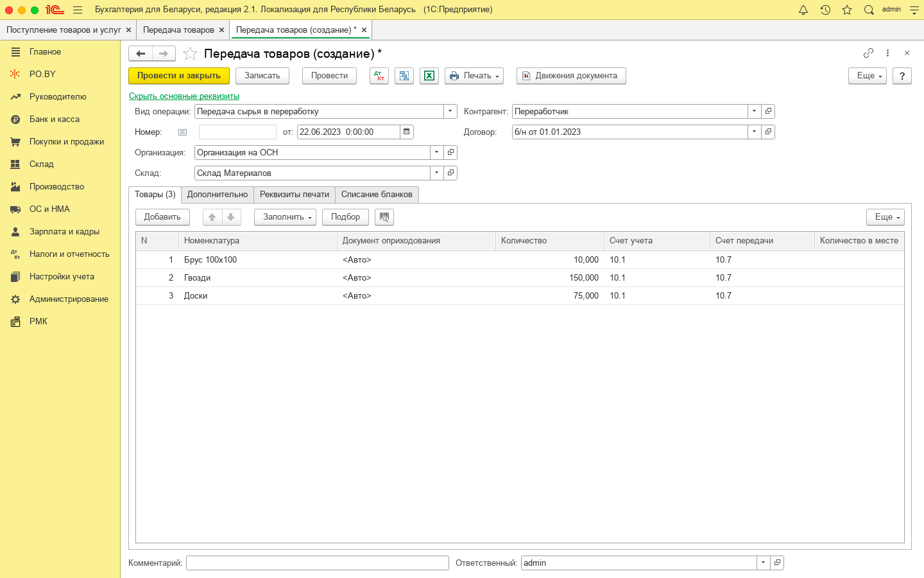
Task: Click the document structure icon next to Дт/Кт
Action: pos(404,76)
